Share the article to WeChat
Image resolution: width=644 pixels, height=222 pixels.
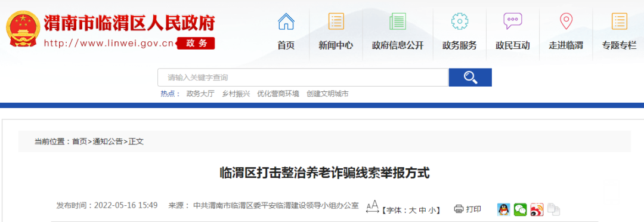point(521,209)
